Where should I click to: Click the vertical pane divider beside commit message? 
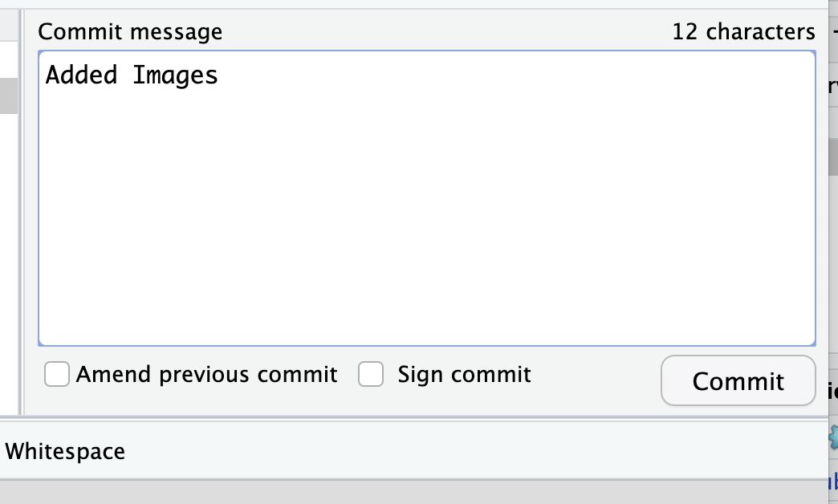coord(21,209)
